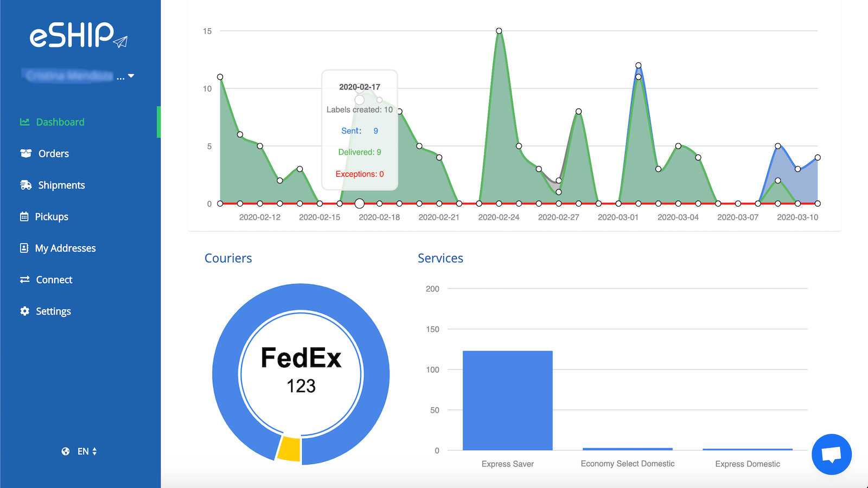This screenshot has width=868, height=488.
Task: Click the 2020-03-10 axis date
Action: [797, 217]
